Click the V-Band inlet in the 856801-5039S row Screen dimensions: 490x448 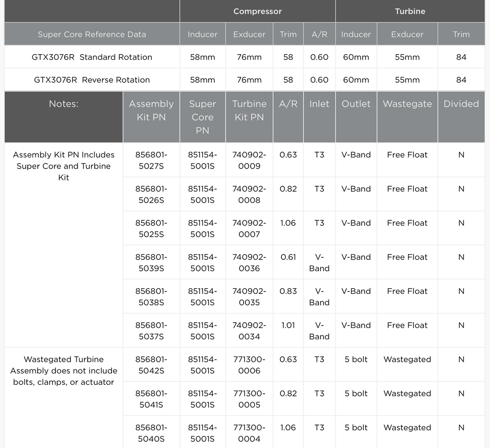tap(319, 263)
